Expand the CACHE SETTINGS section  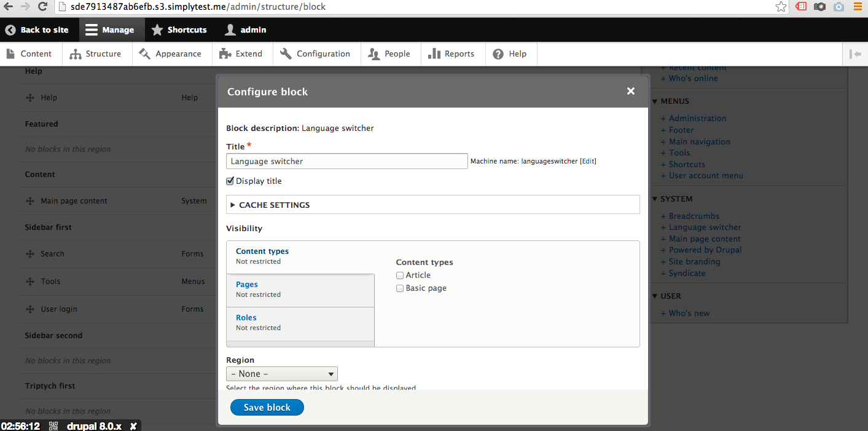point(433,205)
